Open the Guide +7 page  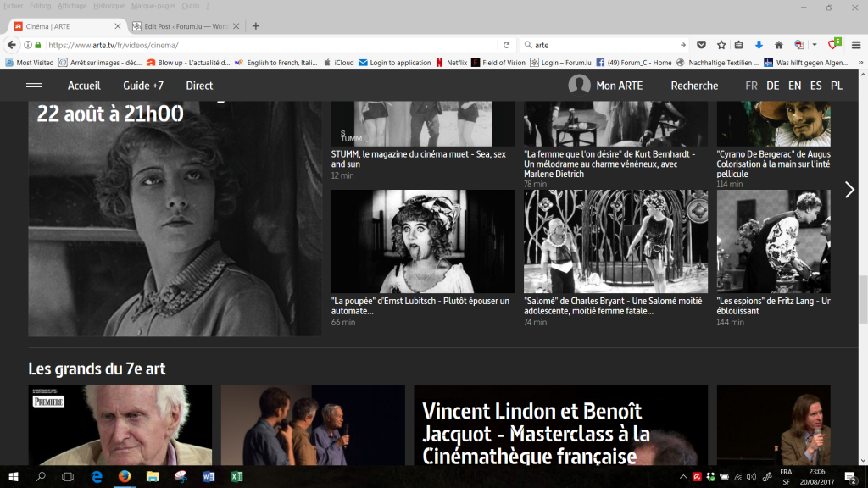tap(143, 86)
